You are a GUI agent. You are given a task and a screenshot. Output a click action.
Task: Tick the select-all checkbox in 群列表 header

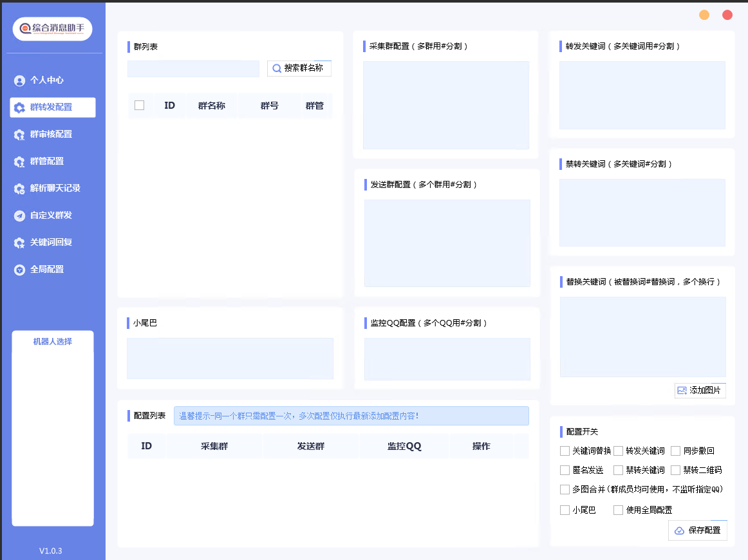tap(139, 106)
